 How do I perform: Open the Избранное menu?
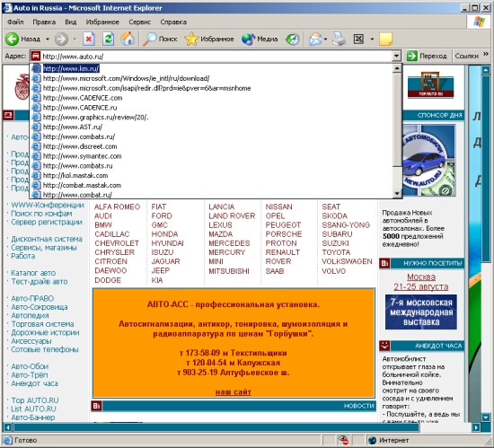[x=102, y=22]
